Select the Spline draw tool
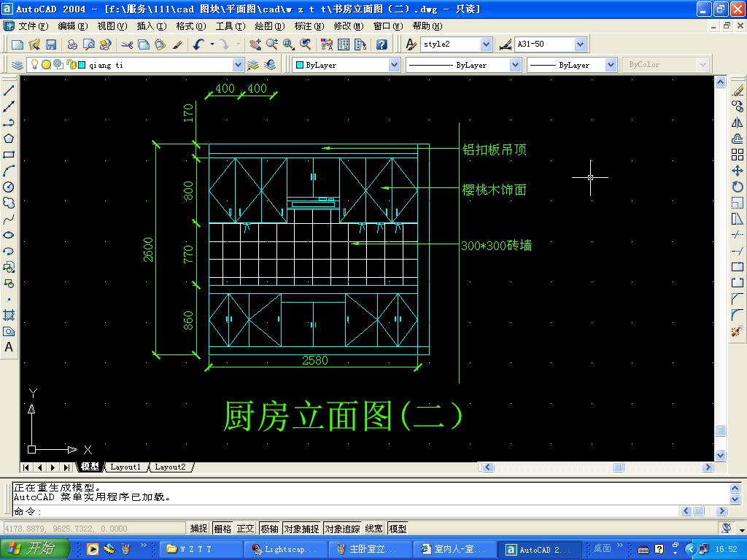 [x=9, y=219]
